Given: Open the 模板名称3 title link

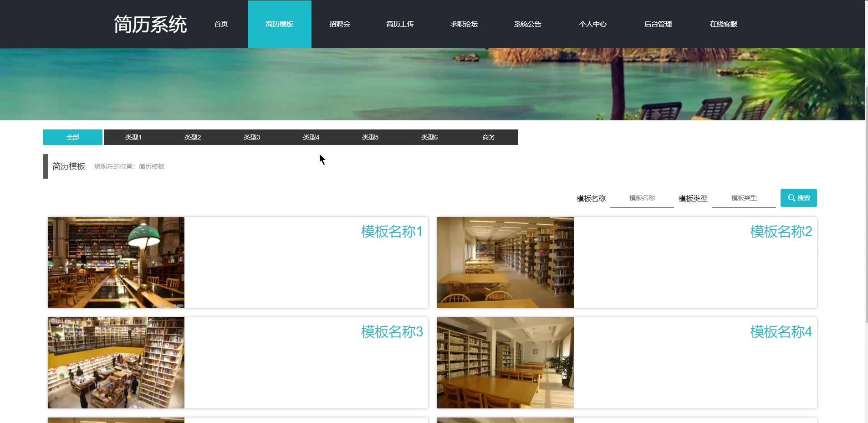Looking at the screenshot, I should pyautogui.click(x=392, y=332).
